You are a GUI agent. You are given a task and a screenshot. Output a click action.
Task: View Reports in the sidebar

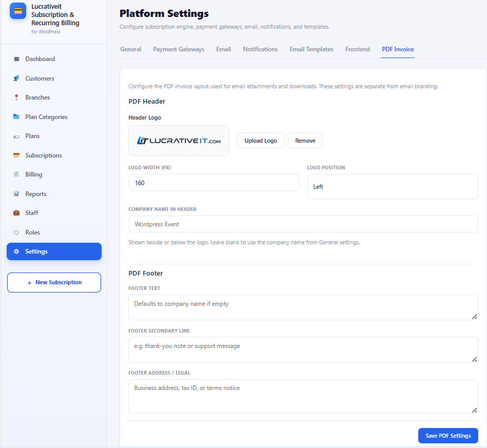54,194
